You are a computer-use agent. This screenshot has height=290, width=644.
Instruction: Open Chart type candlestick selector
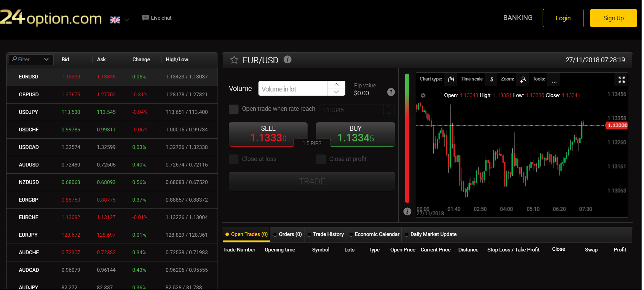click(x=451, y=79)
